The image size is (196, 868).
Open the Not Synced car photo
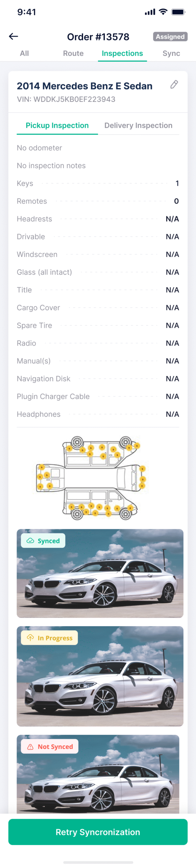pos(98,774)
